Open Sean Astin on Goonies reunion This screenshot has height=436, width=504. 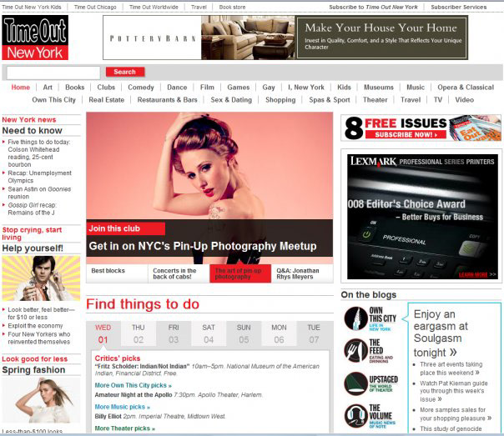pos(39,193)
